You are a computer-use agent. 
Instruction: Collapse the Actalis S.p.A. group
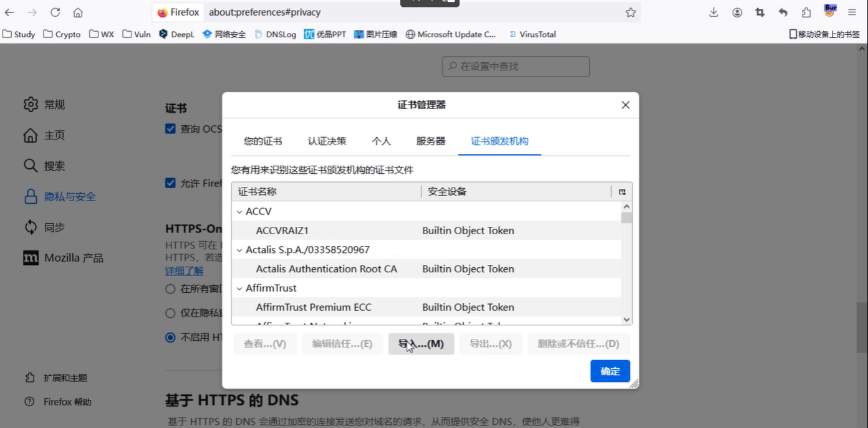pos(239,250)
